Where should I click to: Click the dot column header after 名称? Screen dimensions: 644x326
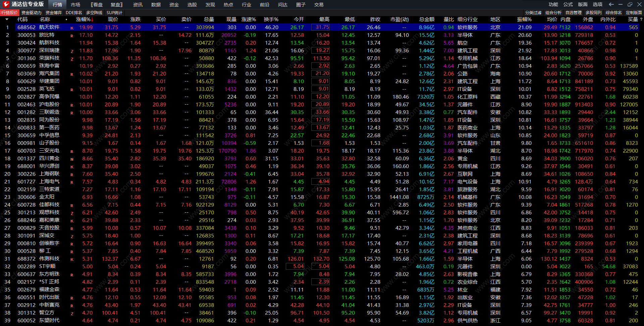coord(66,19)
